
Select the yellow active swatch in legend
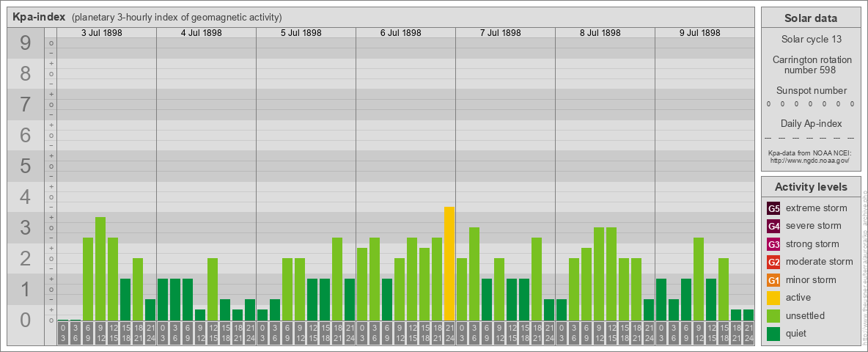[773, 298]
